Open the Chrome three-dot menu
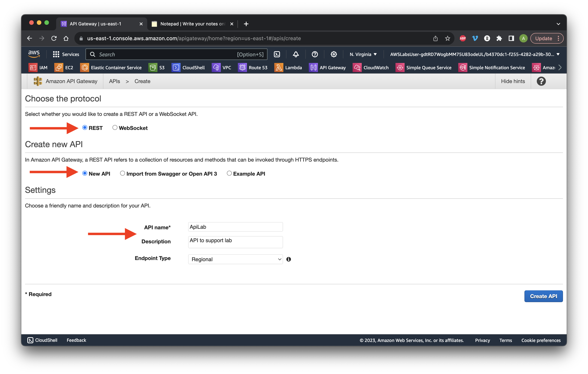Screen dimensions: 588x374 (x=558, y=38)
